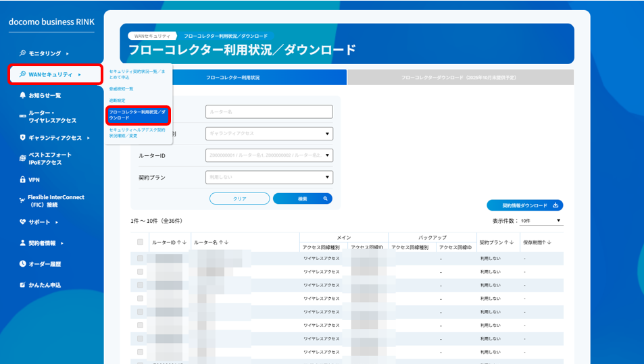Open the ギャランティアクセス line type dropdown

[x=269, y=133]
